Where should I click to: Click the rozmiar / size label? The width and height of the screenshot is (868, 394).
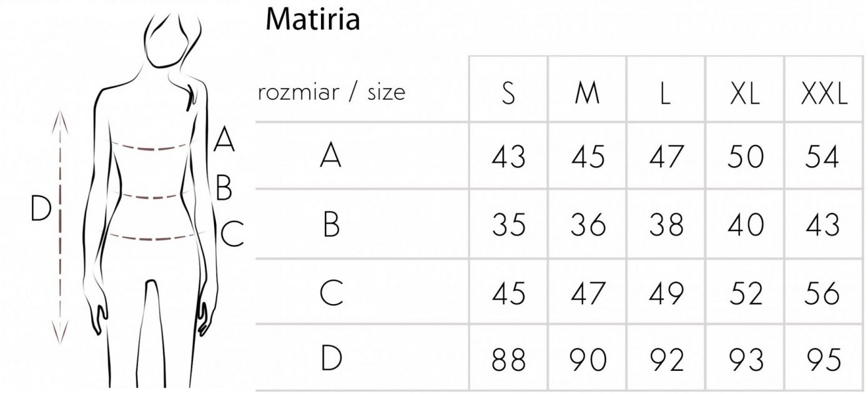(332, 93)
